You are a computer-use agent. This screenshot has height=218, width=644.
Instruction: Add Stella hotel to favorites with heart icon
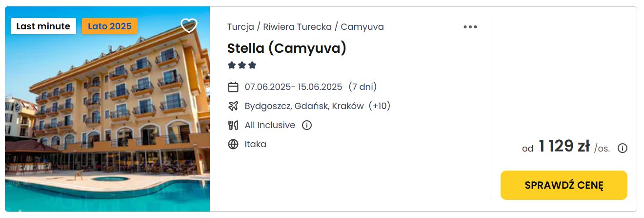[x=189, y=25]
